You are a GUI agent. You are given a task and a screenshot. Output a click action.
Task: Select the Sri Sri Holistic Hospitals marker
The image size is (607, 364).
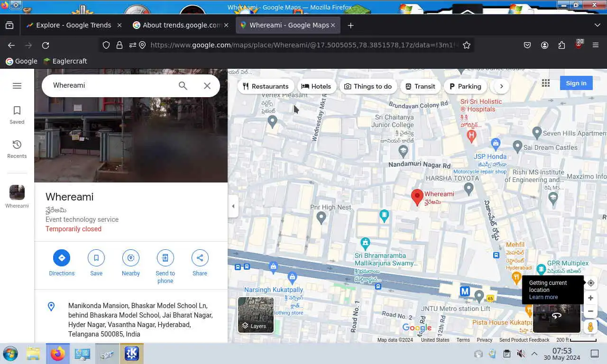coord(471,136)
